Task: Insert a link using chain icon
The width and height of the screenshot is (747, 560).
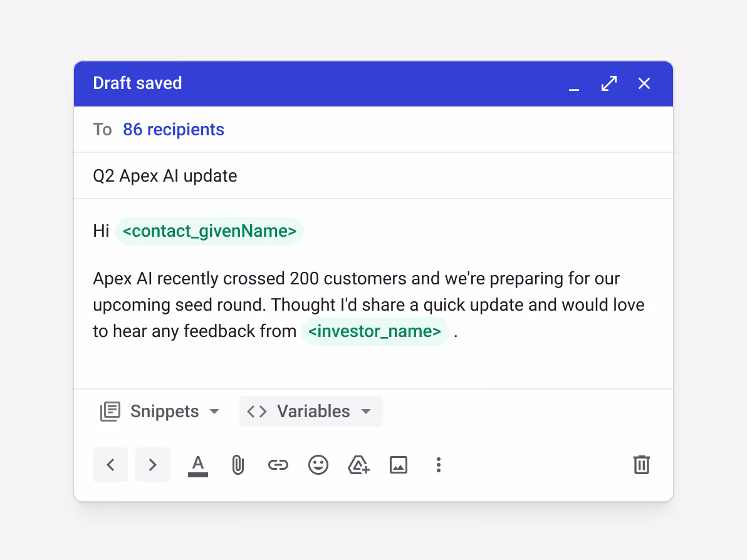Action: (x=278, y=465)
